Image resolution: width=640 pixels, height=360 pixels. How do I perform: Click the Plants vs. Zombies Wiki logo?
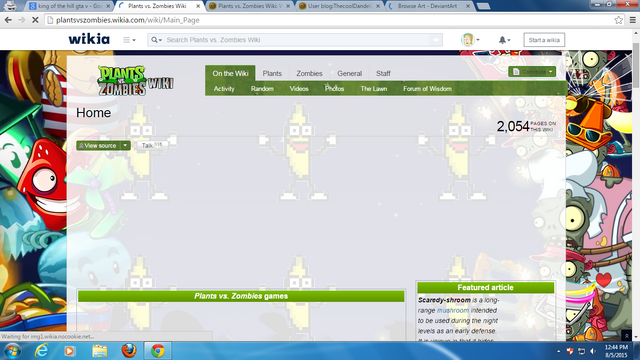[x=135, y=80]
